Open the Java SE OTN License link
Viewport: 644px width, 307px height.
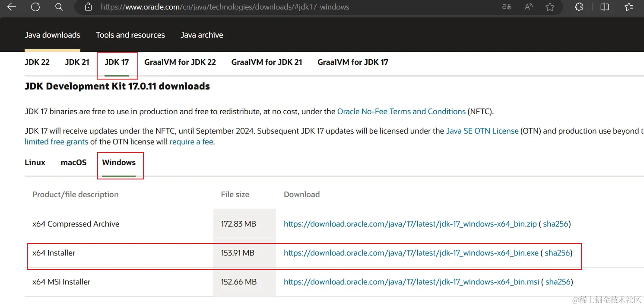[482, 131]
